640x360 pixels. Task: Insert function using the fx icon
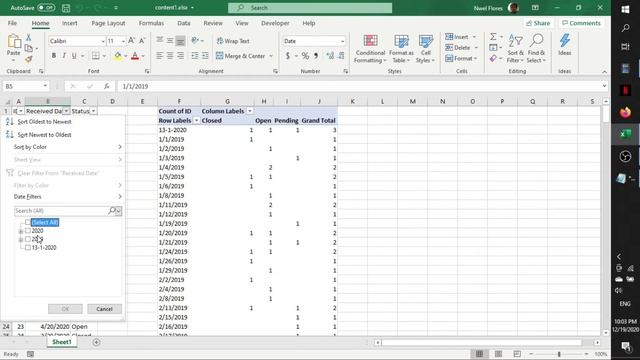coord(107,86)
